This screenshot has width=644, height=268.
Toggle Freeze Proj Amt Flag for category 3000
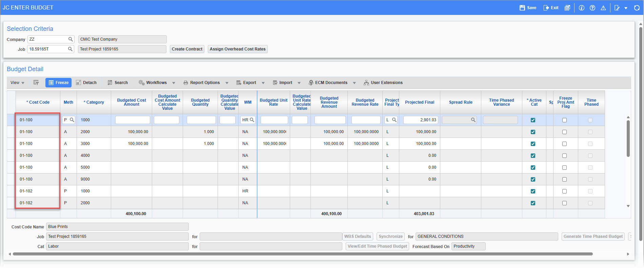tap(564, 144)
